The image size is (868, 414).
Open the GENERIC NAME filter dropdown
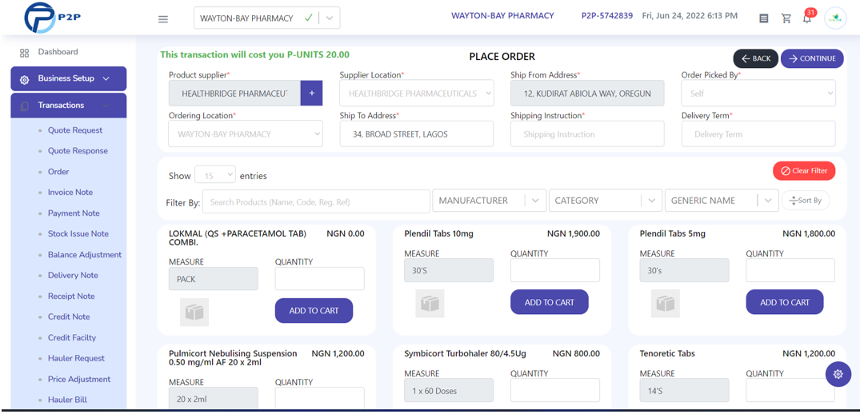(722, 201)
